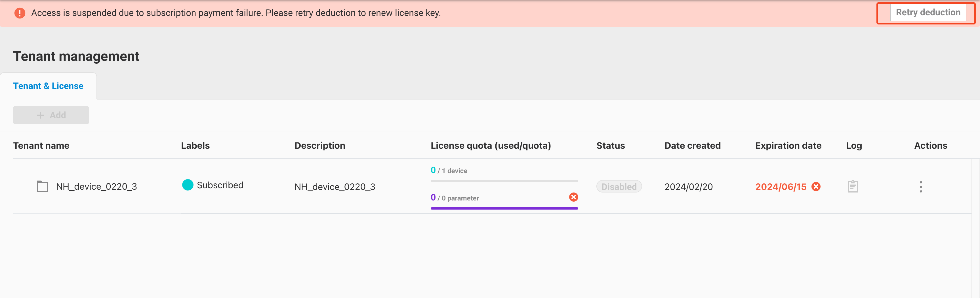Click the folder icon beside NH_device_0220_3

[x=42, y=186]
